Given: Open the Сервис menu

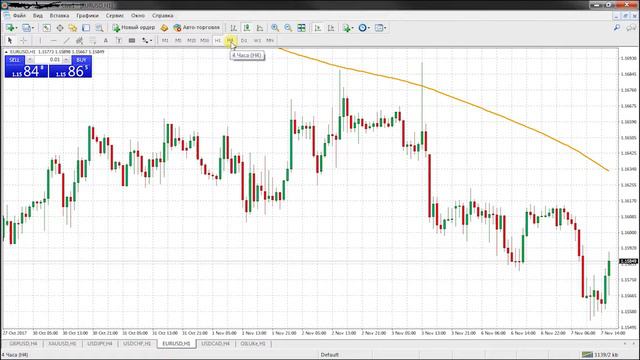Looking at the screenshot, I should (x=115, y=16).
